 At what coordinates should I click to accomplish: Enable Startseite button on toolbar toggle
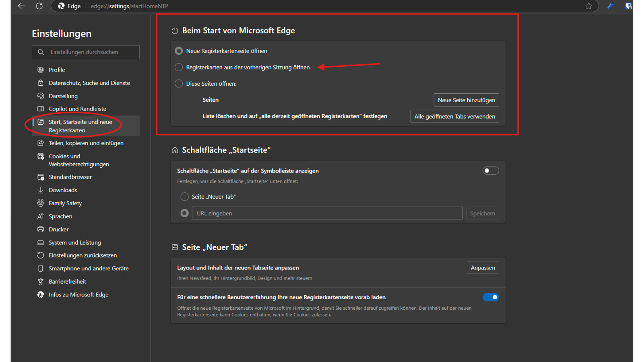(x=490, y=171)
